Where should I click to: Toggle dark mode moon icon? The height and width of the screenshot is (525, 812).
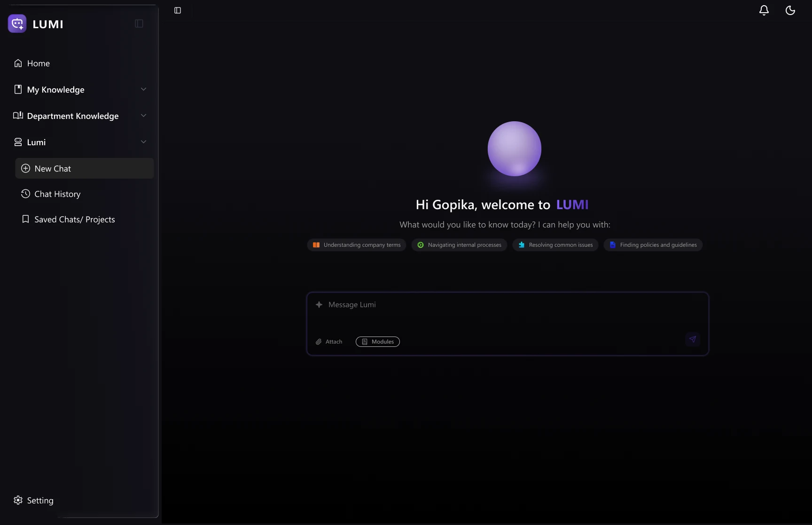(790, 10)
